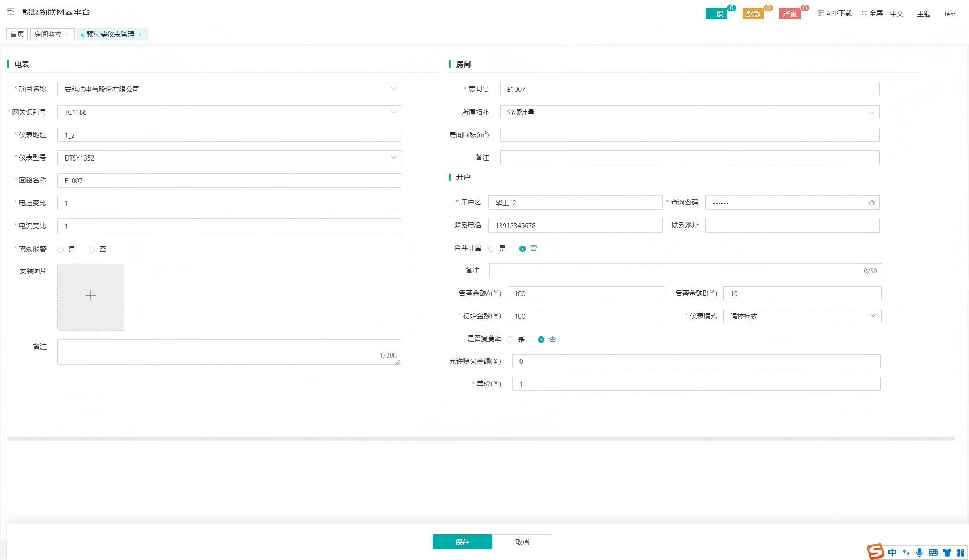
Task: Click the horizontal scrollbar below the form
Action: pos(481,439)
